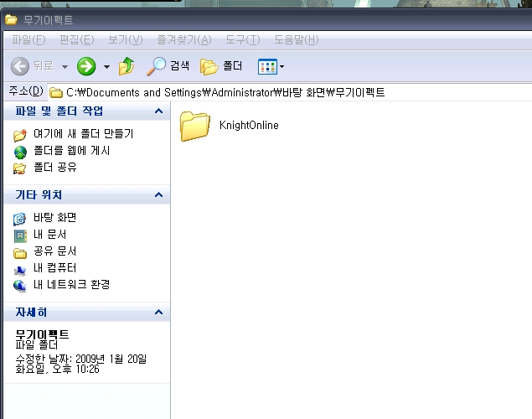Click 폴더를 웹에 게시 link
The height and width of the screenshot is (419, 532).
coord(71,150)
